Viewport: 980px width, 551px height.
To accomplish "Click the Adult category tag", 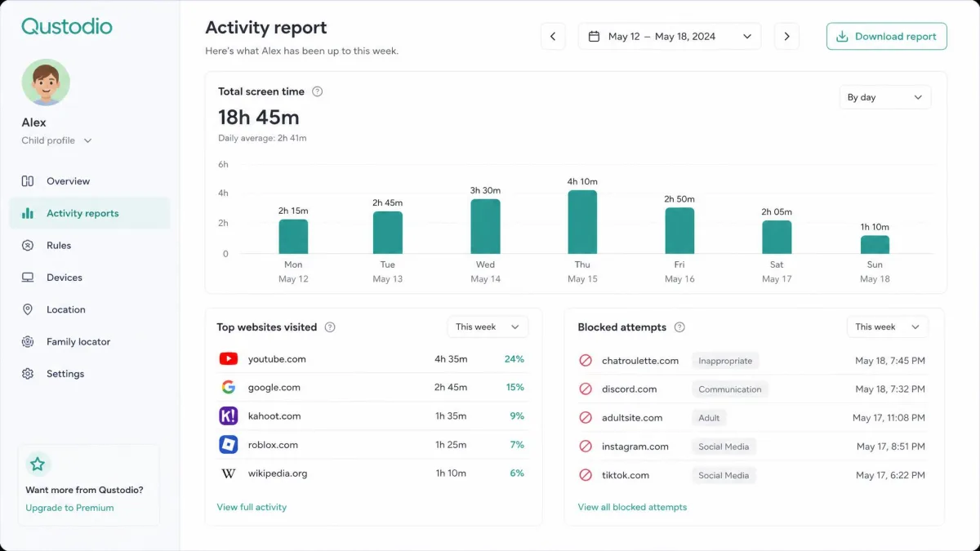I will click(709, 418).
